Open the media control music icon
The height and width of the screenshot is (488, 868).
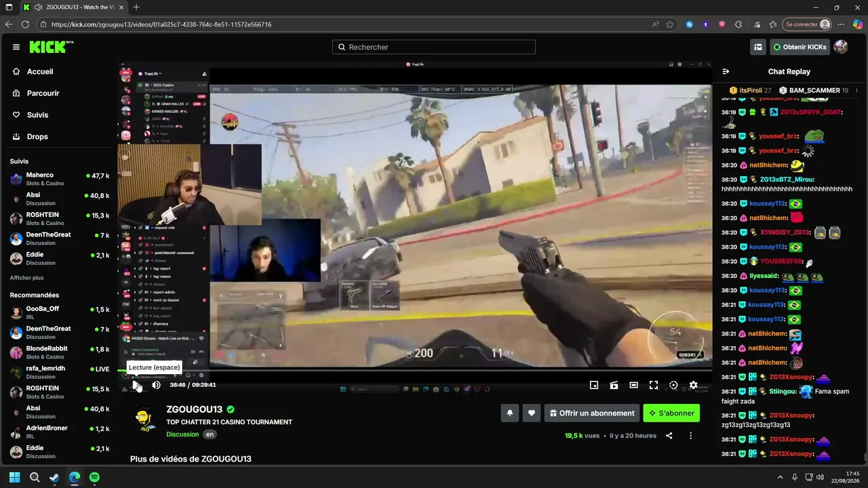757,24
